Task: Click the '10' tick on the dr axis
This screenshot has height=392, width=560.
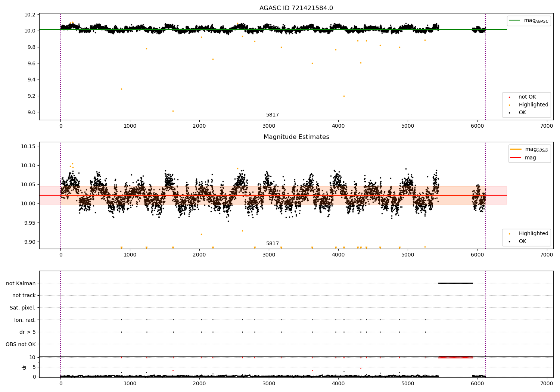Action: [32, 357]
